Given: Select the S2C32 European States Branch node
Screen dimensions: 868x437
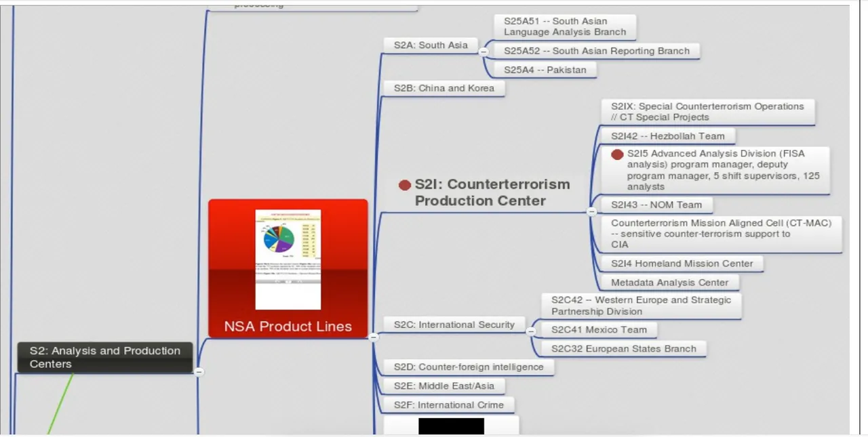Looking at the screenshot, I should pyautogui.click(x=624, y=349).
